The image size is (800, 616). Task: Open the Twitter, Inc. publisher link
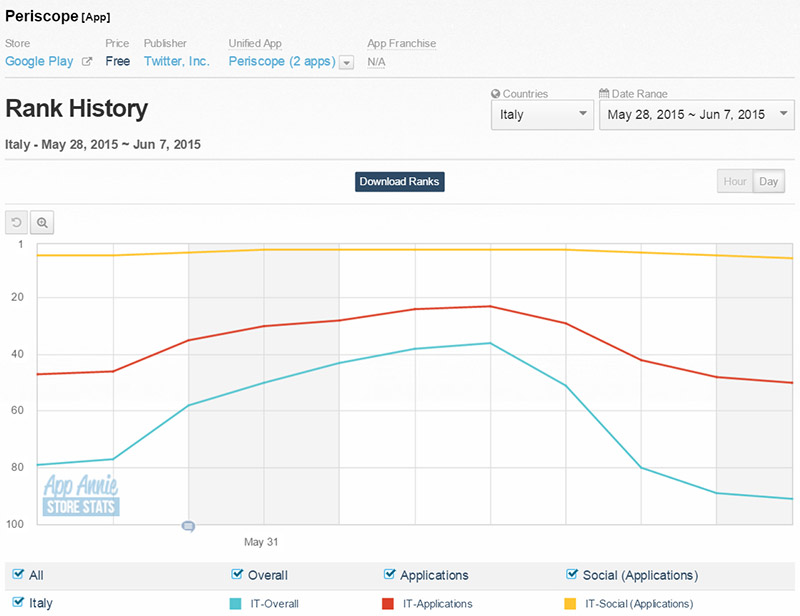(x=177, y=61)
